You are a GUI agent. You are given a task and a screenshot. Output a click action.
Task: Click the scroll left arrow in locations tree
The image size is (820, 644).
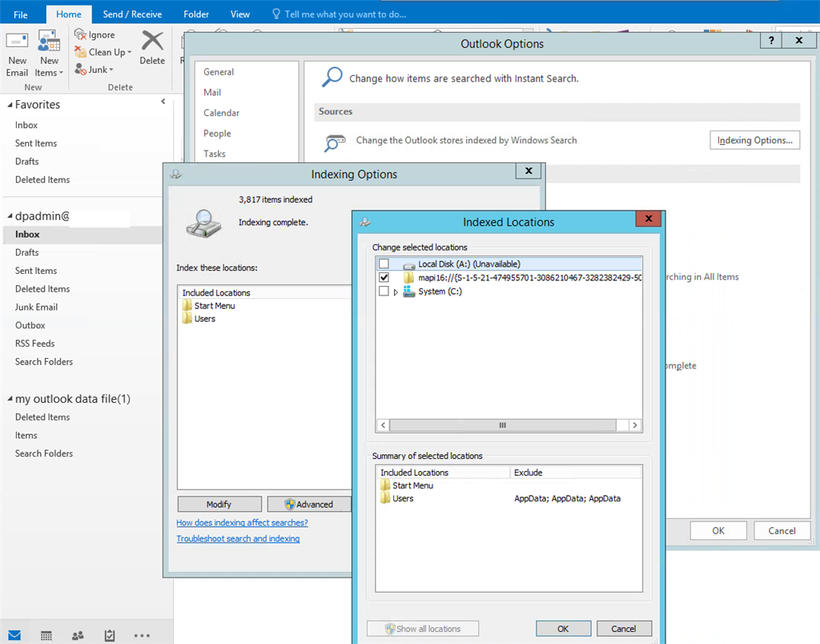point(384,425)
